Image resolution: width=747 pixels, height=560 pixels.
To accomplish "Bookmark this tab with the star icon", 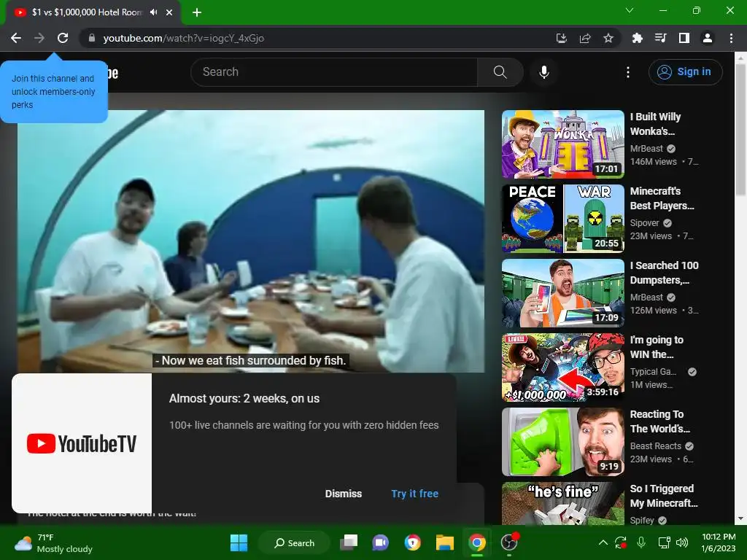I will click(608, 38).
